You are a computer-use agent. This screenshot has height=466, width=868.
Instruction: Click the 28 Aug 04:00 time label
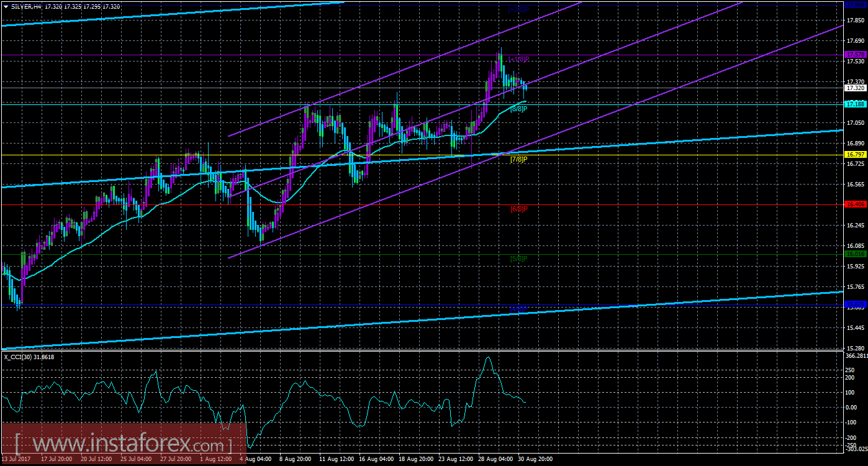496,459
